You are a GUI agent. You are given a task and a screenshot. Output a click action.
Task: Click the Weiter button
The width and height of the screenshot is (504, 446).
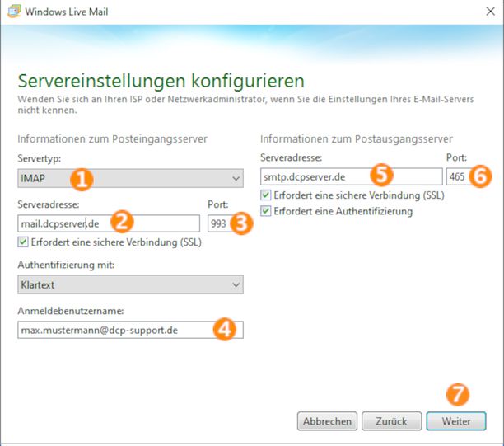(x=456, y=421)
